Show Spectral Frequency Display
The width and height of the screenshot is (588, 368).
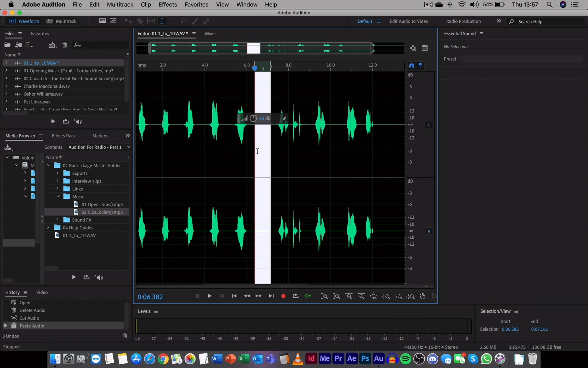coord(102,21)
